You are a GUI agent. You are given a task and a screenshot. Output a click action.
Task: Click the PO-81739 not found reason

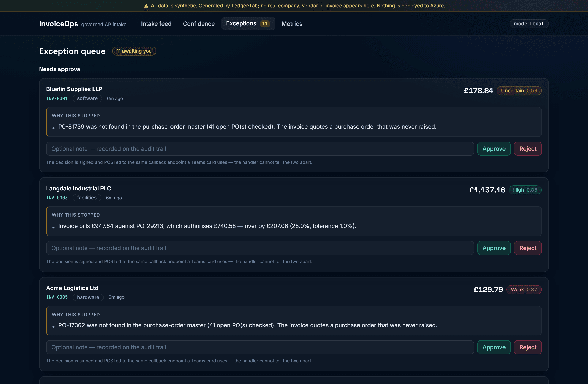pyautogui.click(x=247, y=127)
